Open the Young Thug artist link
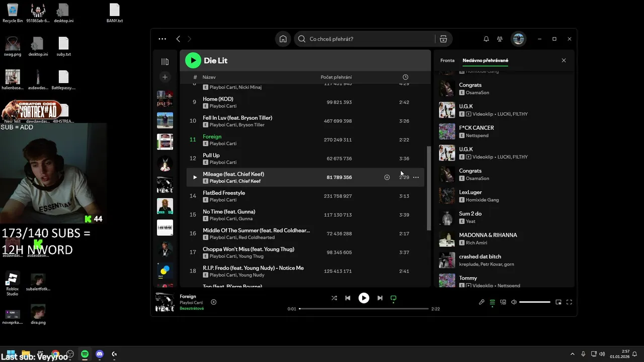The image size is (644, 362). pos(251,256)
